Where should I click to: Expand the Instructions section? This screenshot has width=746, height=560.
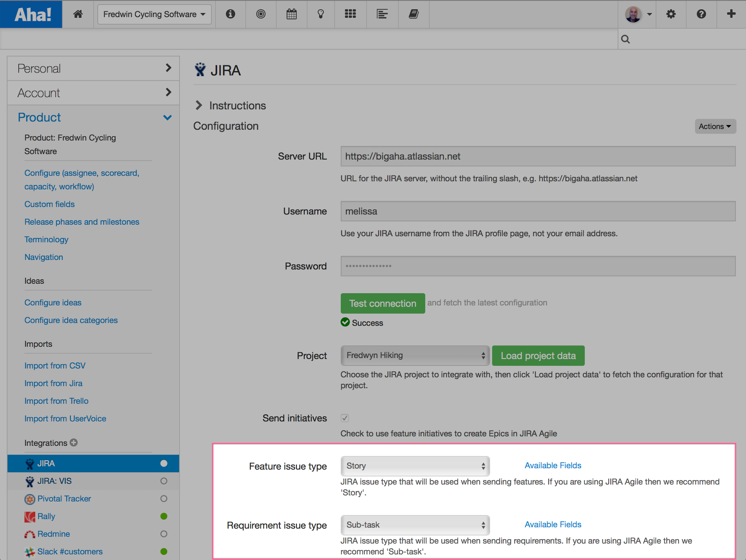click(x=231, y=106)
